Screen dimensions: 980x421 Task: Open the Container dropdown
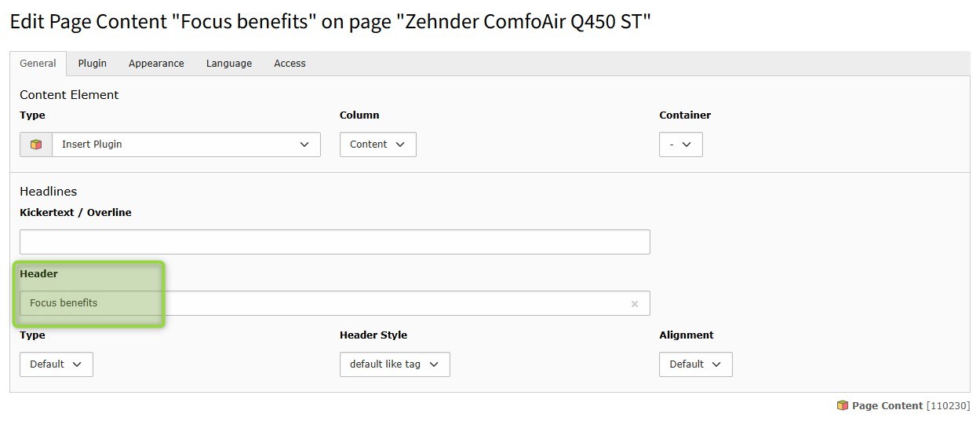[680, 145]
